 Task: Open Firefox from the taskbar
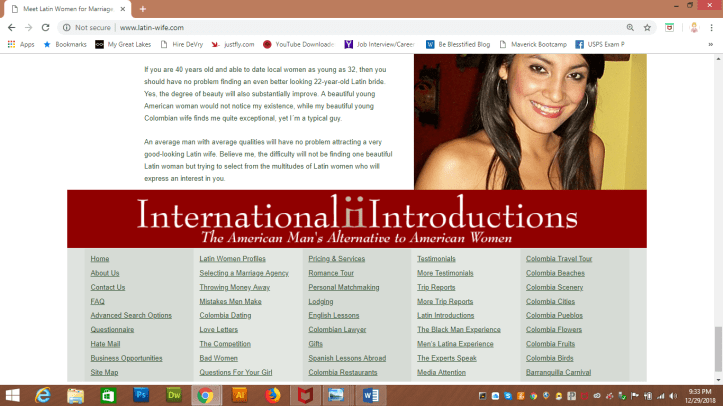(273, 395)
